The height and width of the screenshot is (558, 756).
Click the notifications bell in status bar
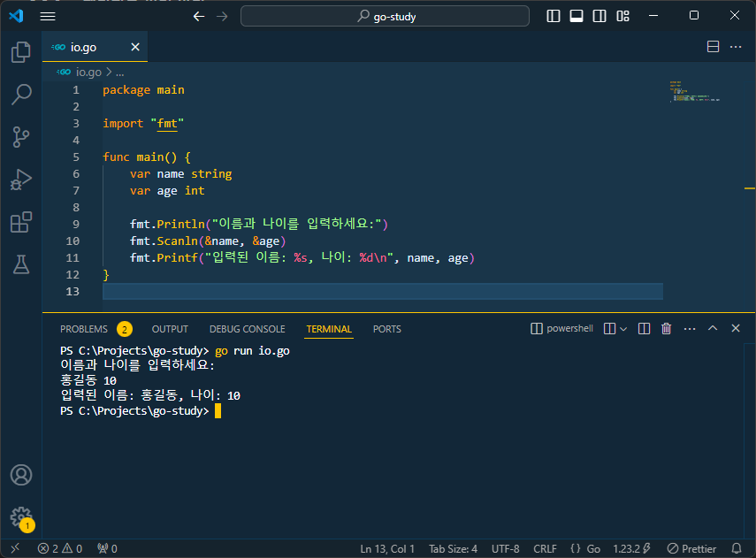coord(737,548)
